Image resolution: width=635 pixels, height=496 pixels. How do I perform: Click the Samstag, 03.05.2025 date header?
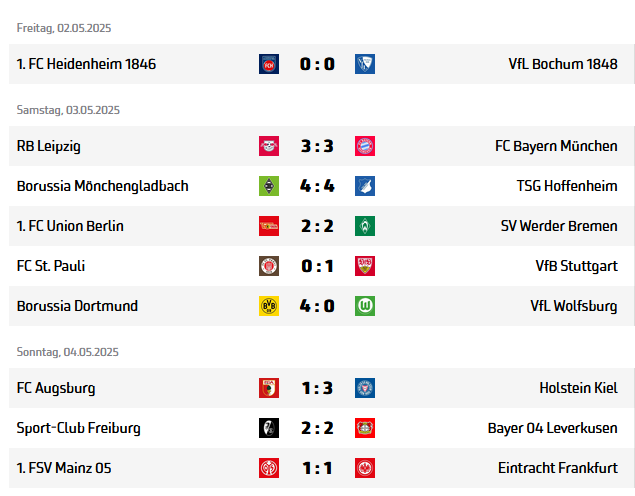tap(67, 110)
